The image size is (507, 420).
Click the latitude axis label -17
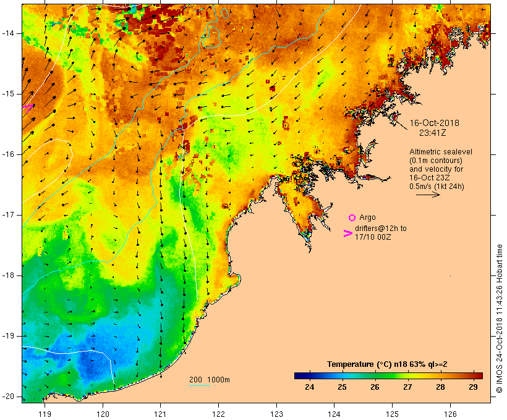pos(8,215)
